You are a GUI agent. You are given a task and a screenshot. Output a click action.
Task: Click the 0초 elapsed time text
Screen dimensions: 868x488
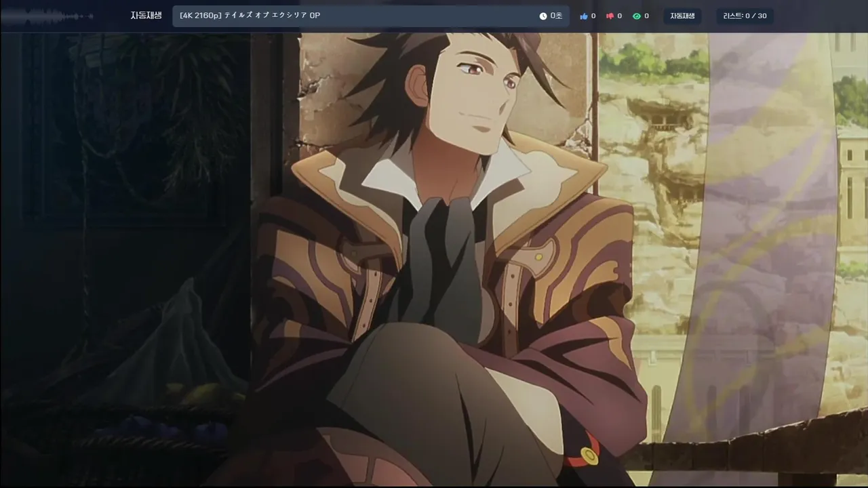pos(556,16)
